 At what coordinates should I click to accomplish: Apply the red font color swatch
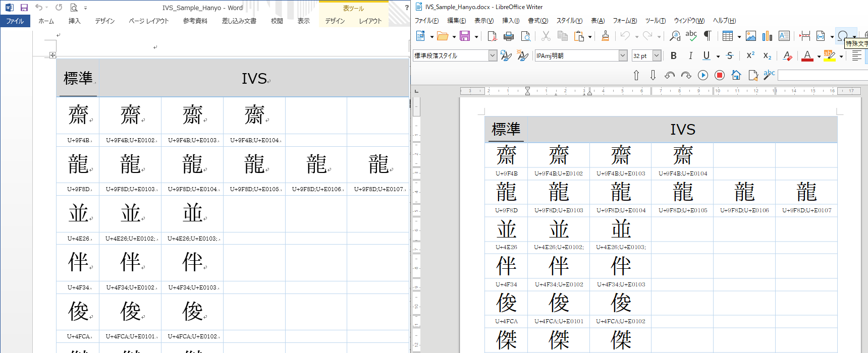point(807,55)
